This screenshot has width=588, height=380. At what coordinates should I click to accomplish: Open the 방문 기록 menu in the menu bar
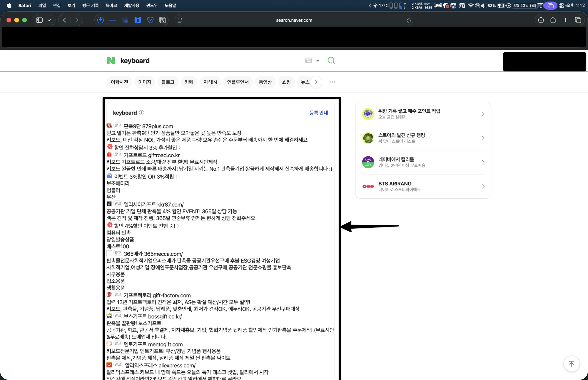tap(91, 5)
